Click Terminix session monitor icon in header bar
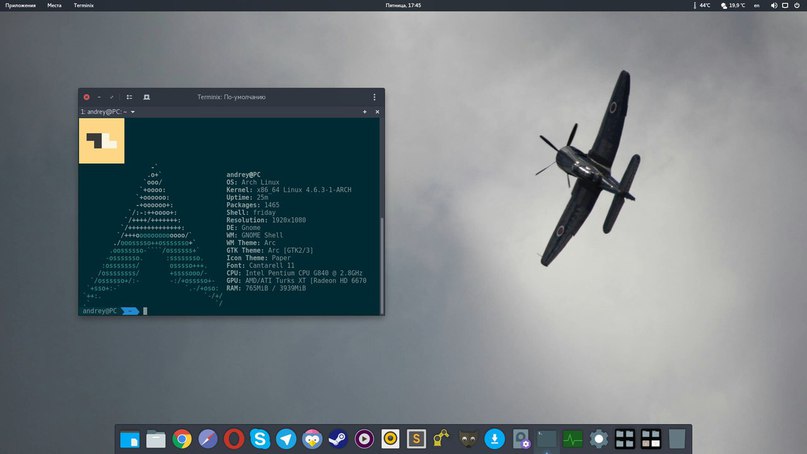Screen dimensions: 807x454 146,97
